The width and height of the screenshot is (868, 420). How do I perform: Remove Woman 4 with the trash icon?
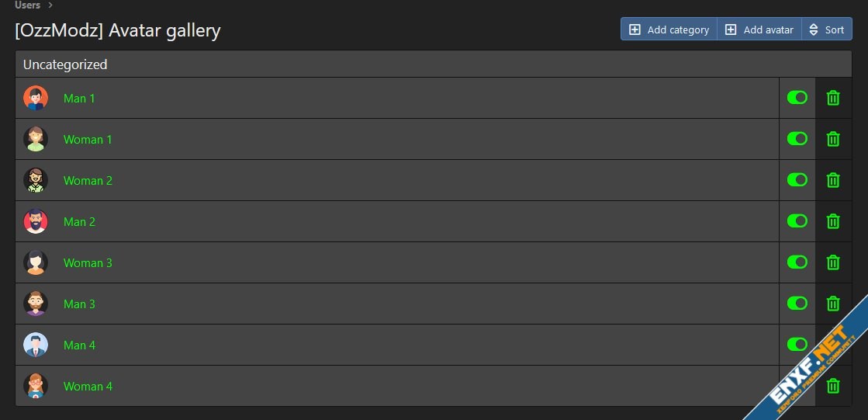tap(833, 386)
